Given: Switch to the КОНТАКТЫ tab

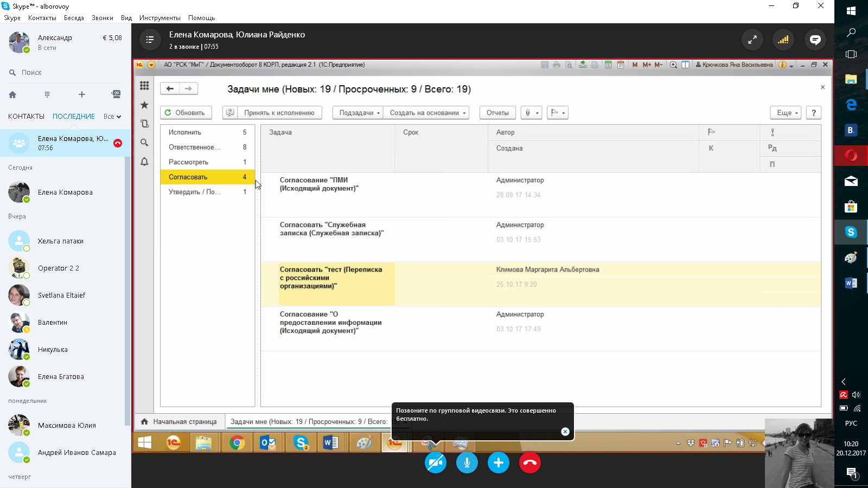Looking at the screenshot, I should pos(26,117).
